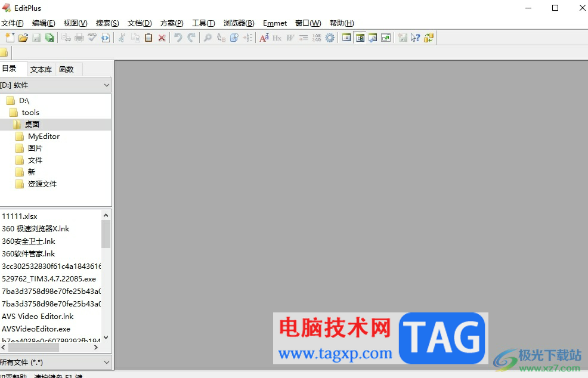588x378 pixels.
Task: Open the 方案(P) menu
Action: coord(172,23)
